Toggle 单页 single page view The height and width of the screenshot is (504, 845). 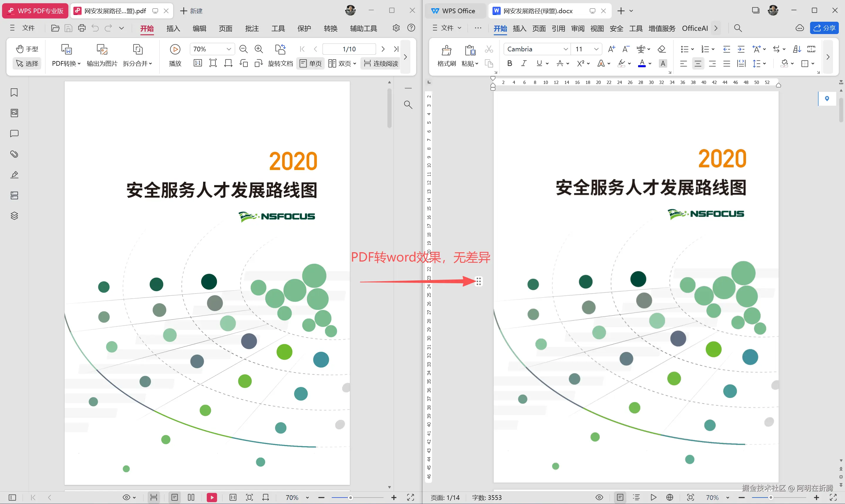point(311,63)
